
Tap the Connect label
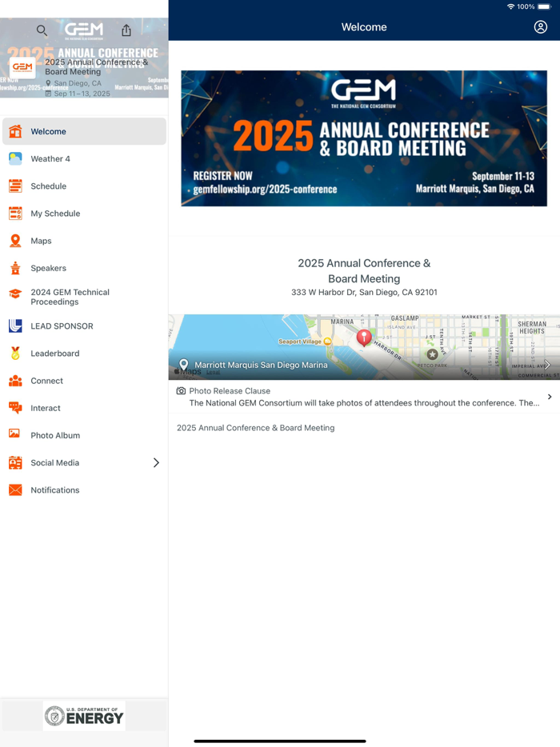tap(46, 381)
